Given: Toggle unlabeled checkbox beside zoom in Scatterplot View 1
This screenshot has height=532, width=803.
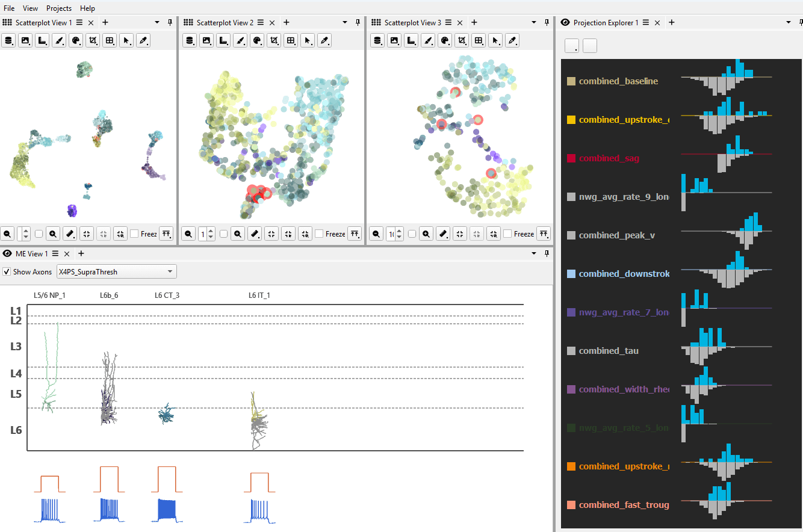Looking at the screenshot, I should point(39,234).
